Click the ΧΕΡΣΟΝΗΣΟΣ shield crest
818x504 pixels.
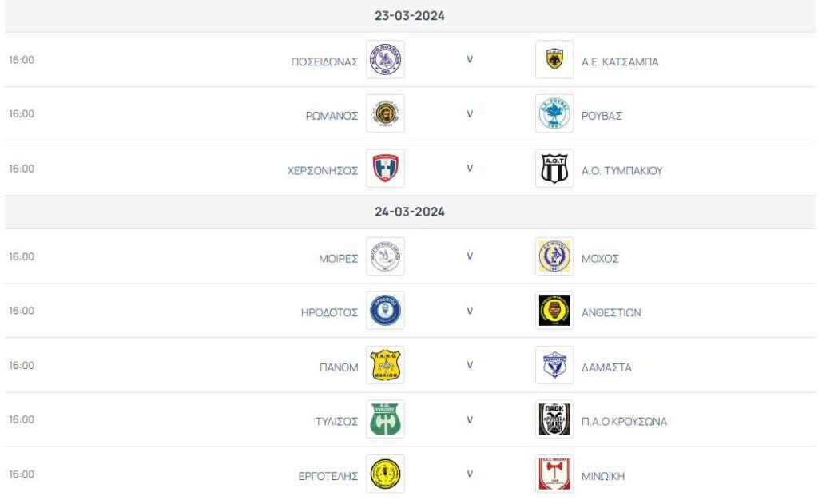[386, 169]
